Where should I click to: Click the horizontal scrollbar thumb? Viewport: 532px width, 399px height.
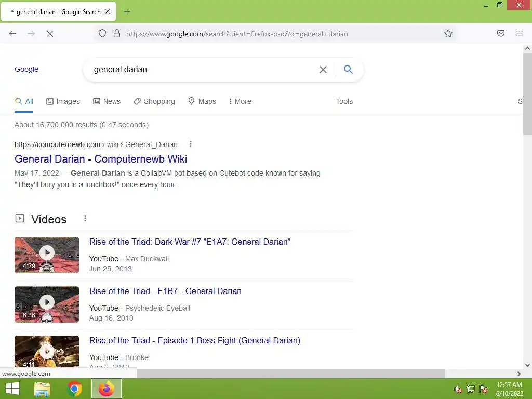(291, 374)
